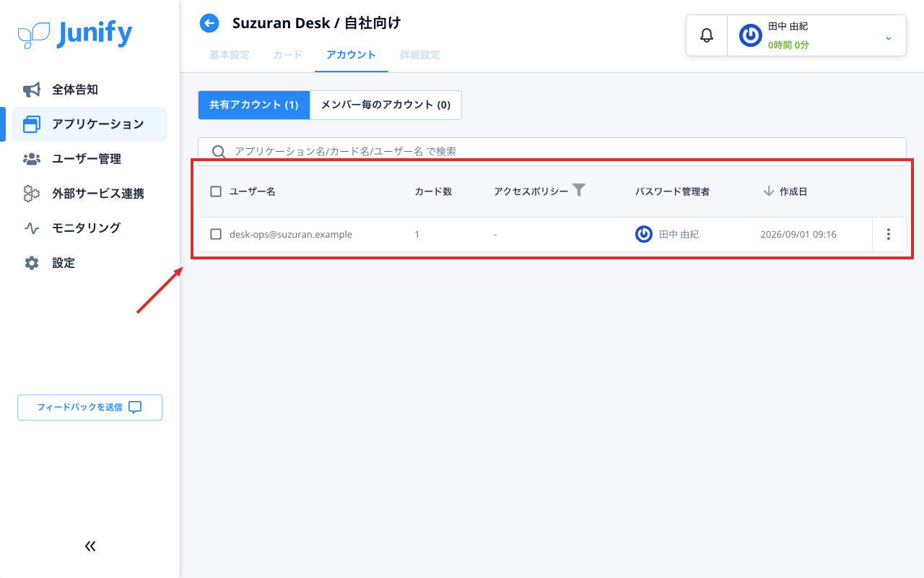Filter by アクセスポリシー funnel icon
The width and height of the screenshot is (924, 578).
coord(579,190)
